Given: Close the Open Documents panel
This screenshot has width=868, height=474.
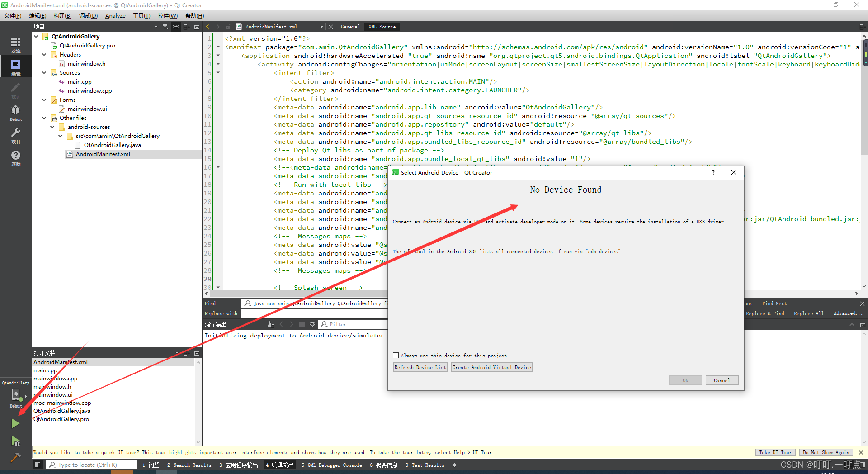Looking at the screenshot, I should click(197, 353).
